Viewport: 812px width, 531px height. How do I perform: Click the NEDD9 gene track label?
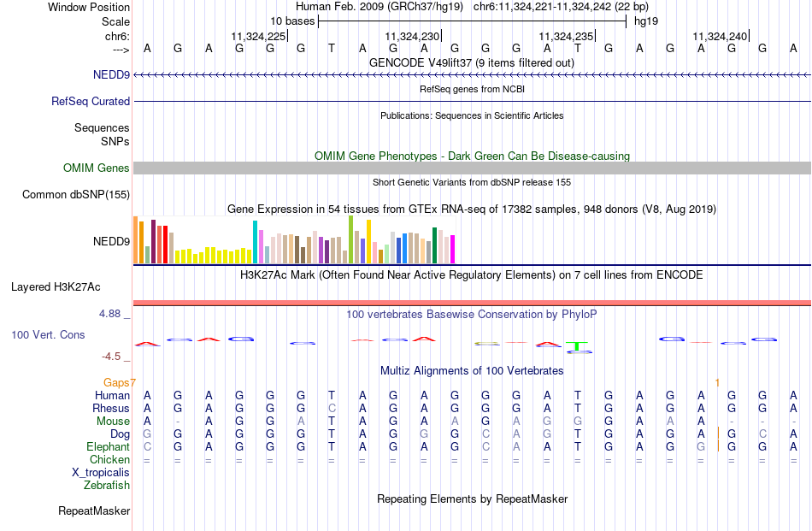tap(111, 74)
